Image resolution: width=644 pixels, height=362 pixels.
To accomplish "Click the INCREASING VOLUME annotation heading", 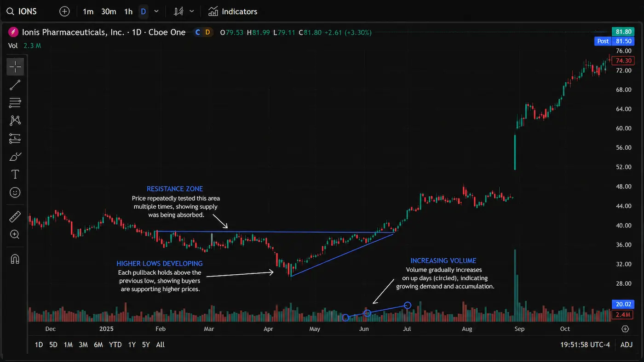I will 443,261.
